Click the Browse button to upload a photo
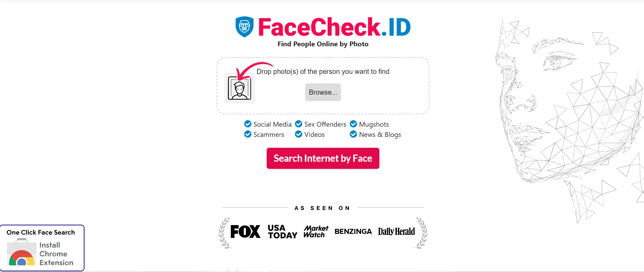This screenshot has width=644, height=272. tap(323, 92)
